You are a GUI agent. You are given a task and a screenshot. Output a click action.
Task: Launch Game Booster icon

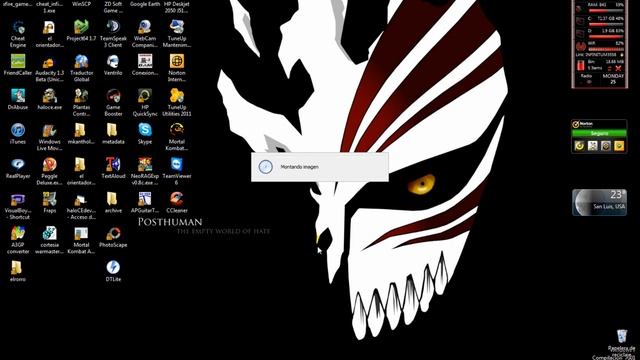[113, 102]
